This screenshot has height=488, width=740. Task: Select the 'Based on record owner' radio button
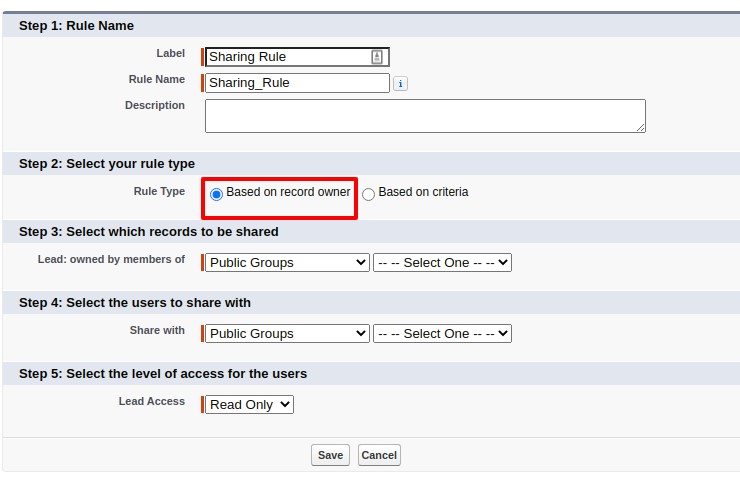pos(216,194)
